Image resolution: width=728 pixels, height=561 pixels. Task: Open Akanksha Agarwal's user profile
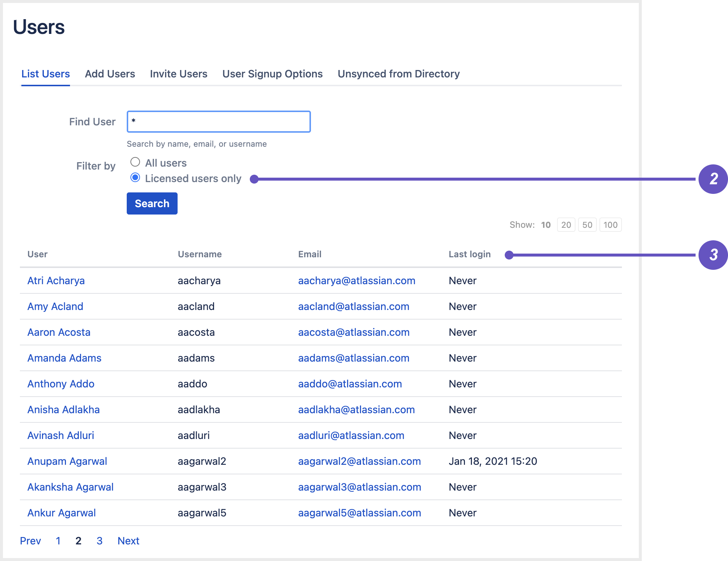pyautogui.click(x=70, y=487)
